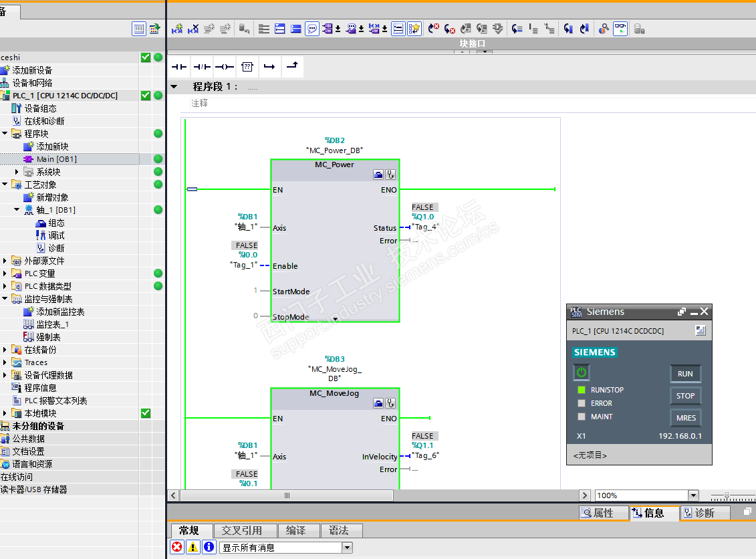Screen dimensions: 756x559
Task: Toggle the warnings filter in message bar
Action: (193, 547)
